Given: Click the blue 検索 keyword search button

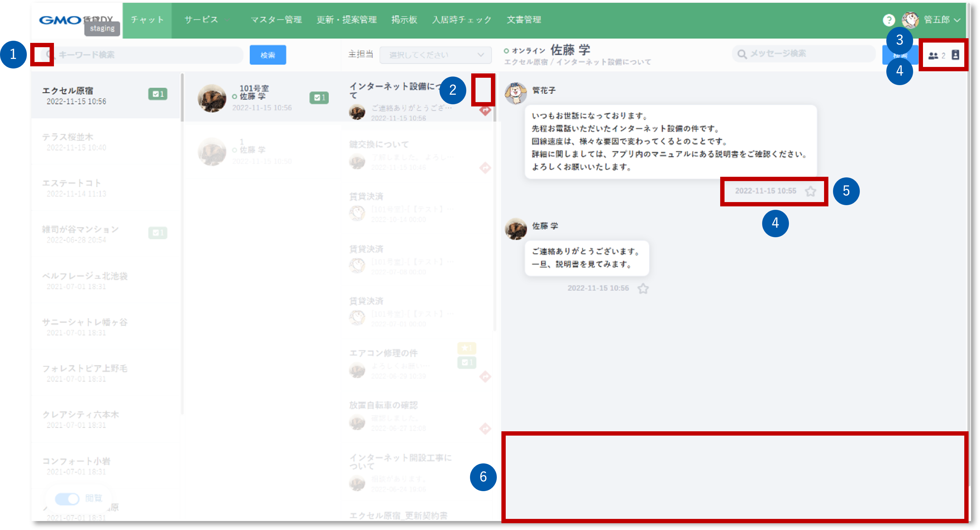Looking at the screenshot, I should (x=267, y=54).
